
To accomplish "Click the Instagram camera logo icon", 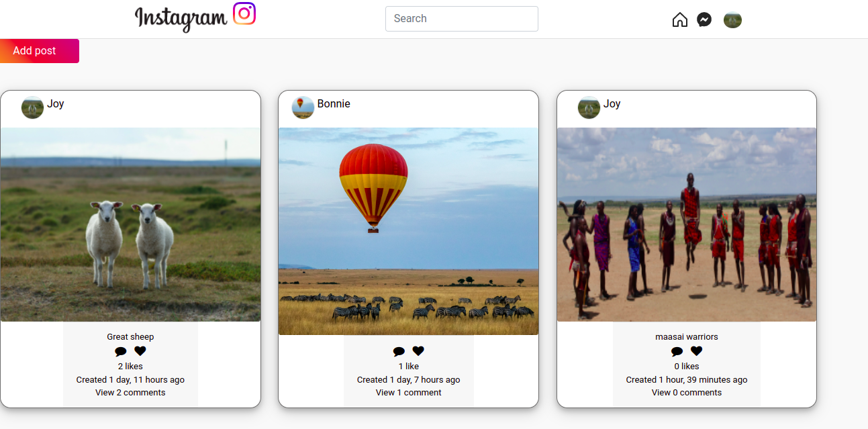I will (243, 13).
